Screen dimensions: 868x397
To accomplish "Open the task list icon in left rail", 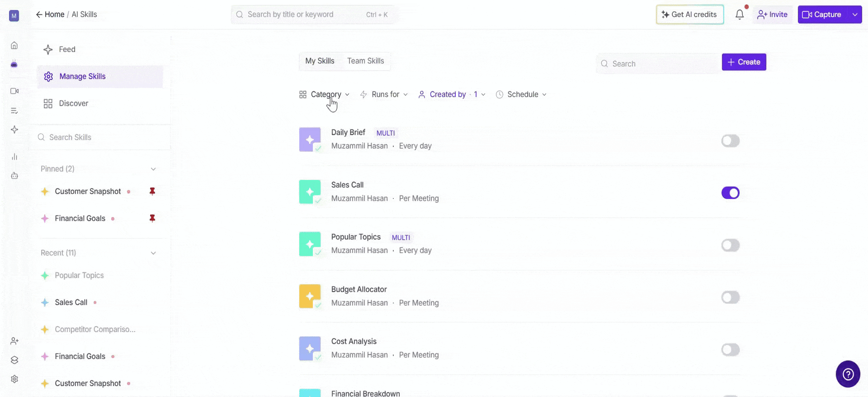I will (x=14, y=111).
